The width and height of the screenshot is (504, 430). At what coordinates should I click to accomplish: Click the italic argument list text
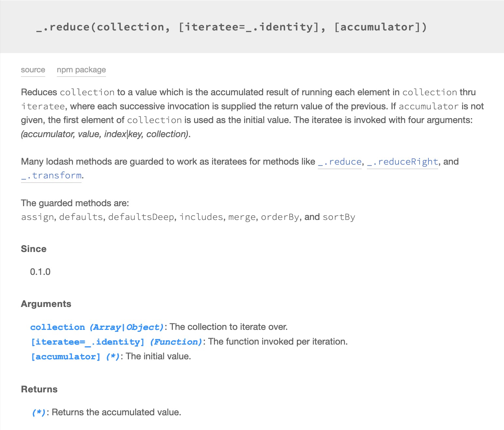point(105,134)
